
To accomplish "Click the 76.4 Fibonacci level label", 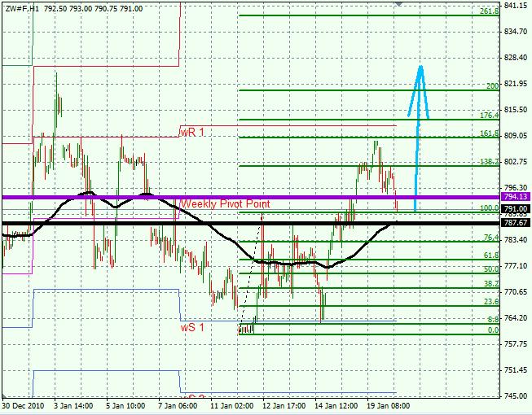I will (x=491, y=238).
